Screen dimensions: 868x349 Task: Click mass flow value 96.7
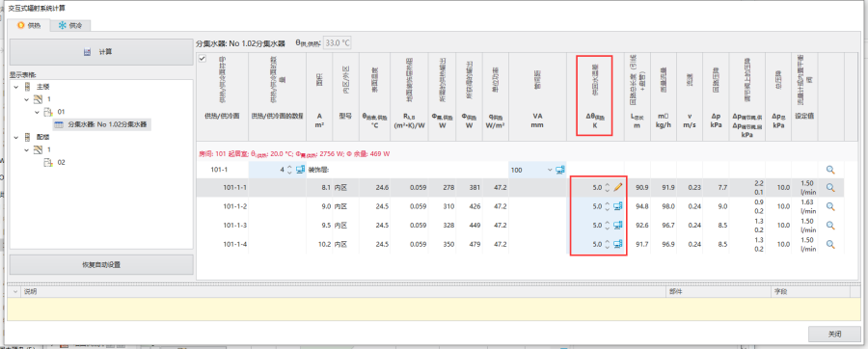(x=668, y=225)
